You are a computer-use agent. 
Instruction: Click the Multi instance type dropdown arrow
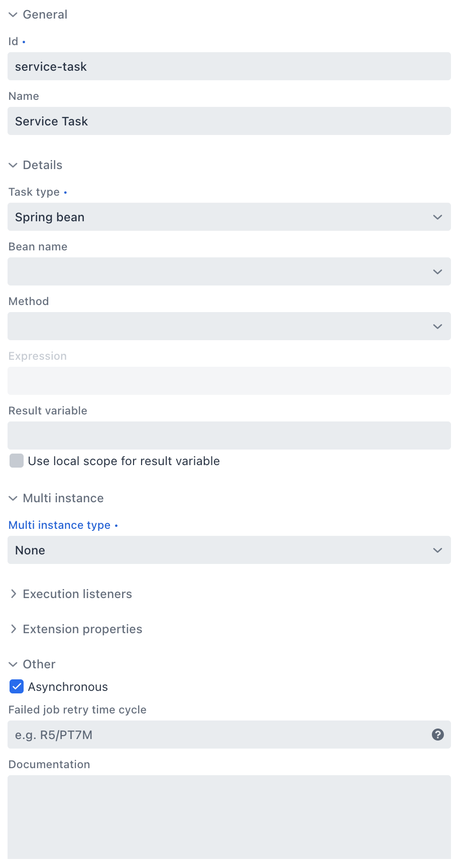pos(436,550)
